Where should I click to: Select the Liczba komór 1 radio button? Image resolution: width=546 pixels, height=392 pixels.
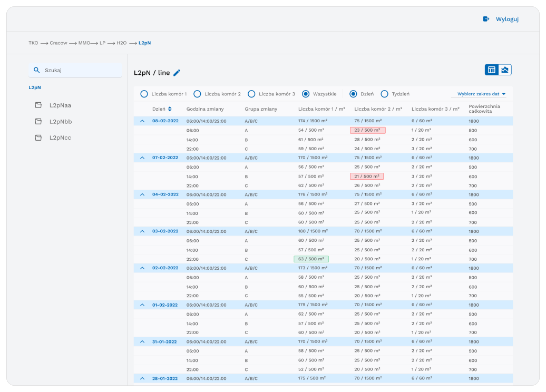point(144,94)
